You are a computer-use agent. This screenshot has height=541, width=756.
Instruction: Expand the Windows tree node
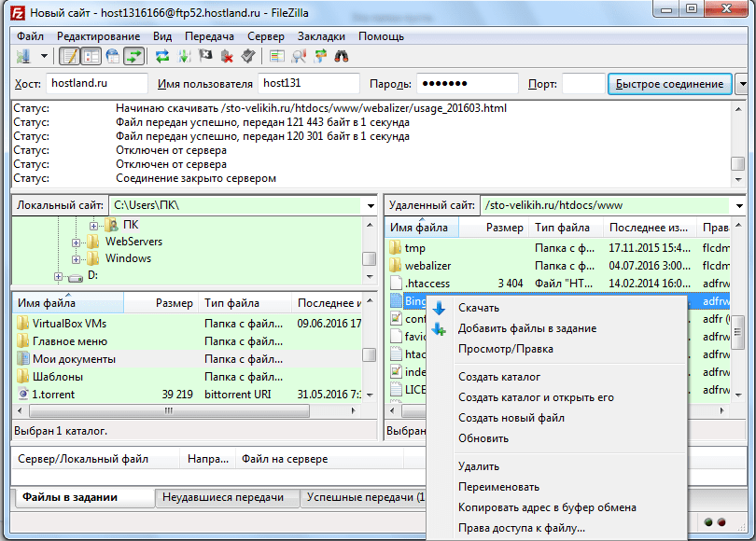(76, 259)
